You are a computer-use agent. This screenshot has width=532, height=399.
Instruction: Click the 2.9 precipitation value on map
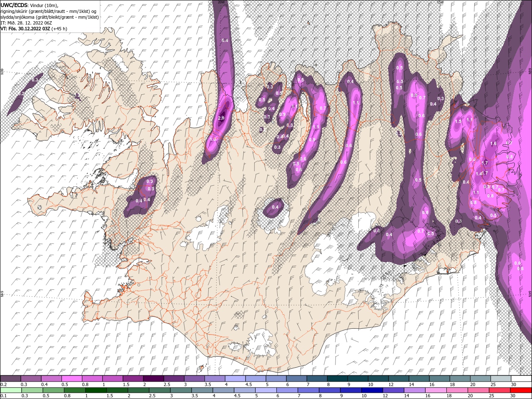point(221,118)
